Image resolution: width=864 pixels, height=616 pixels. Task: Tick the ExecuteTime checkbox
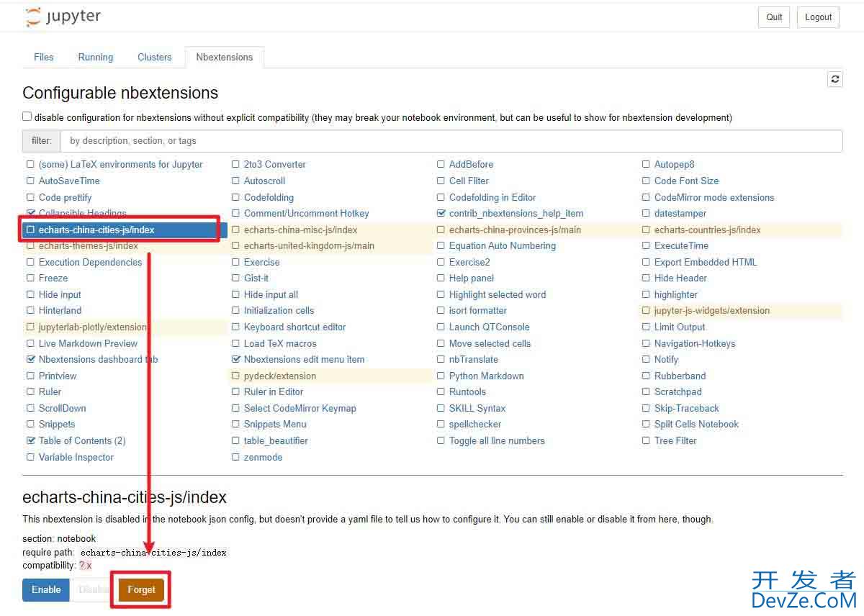pyautogui.click(x=646, y=245)
